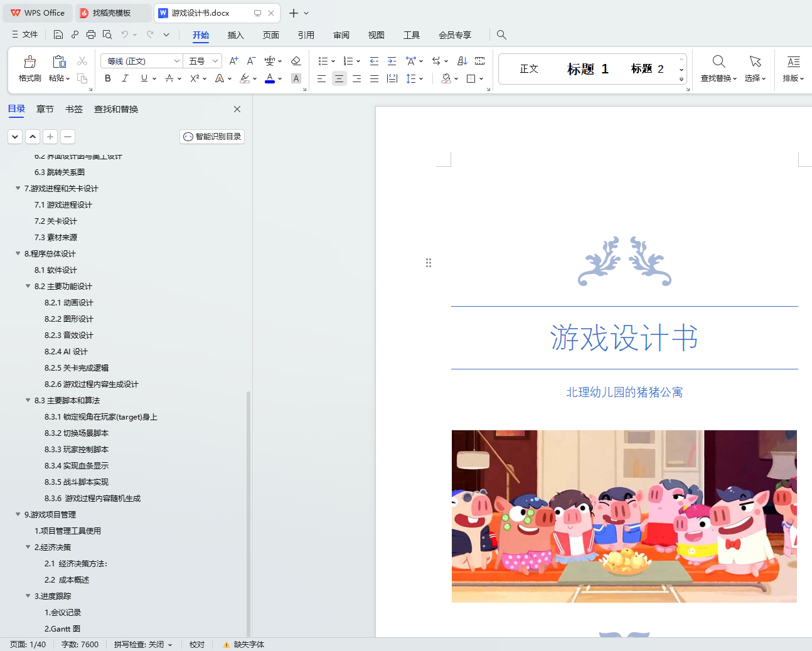Open the References (引用) ribbon tab
The width and height of the screenshot is (812, 651).
click(306, 35)
